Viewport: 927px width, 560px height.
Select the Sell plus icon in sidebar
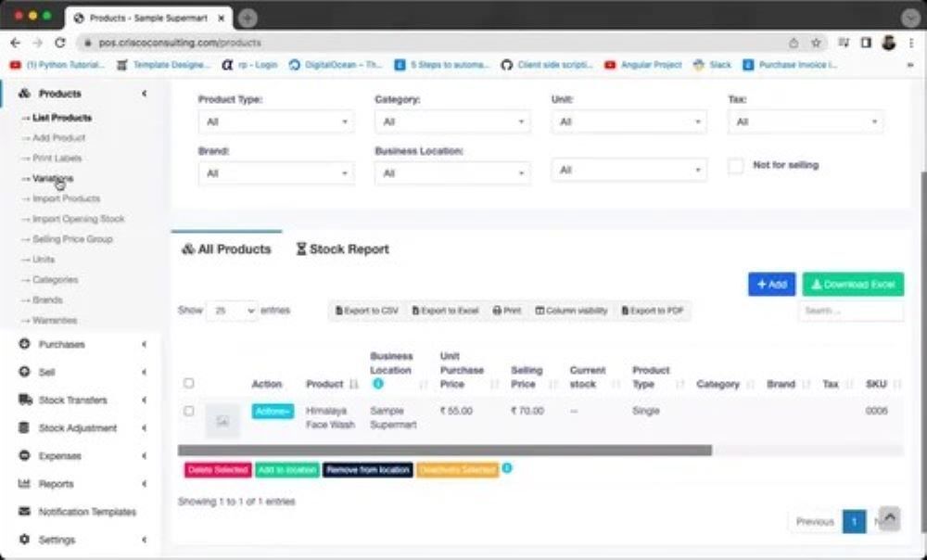pyautogui.click(x=25, y=372)
